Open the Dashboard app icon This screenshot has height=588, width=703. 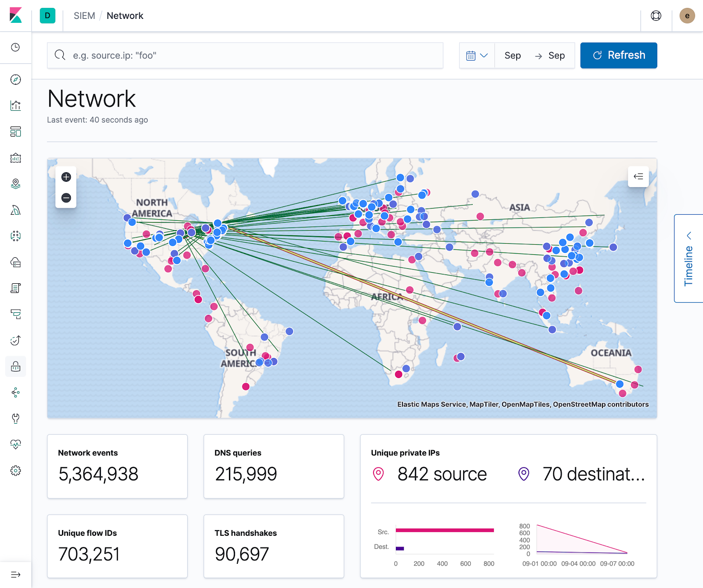click(x=16, y=132)
